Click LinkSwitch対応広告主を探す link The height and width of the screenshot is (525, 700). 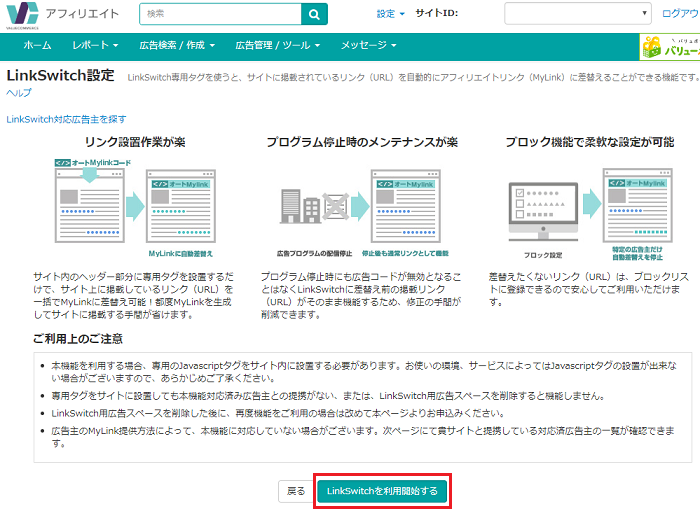click(66, 119)
